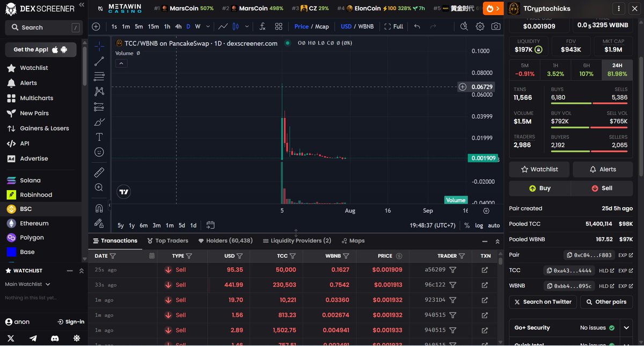Toggle percent scale on the chart
The image size is (644, 346).
(x=467, y=225)
